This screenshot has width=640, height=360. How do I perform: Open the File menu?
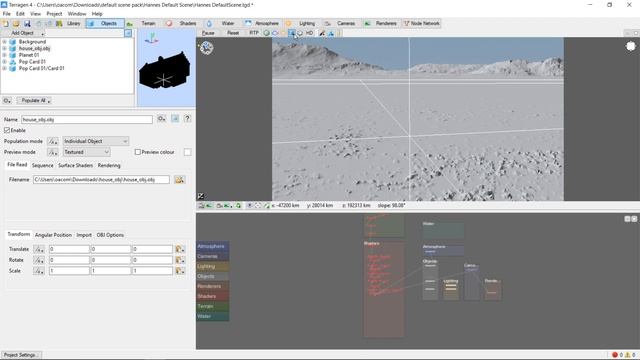[x=7, y=14]
